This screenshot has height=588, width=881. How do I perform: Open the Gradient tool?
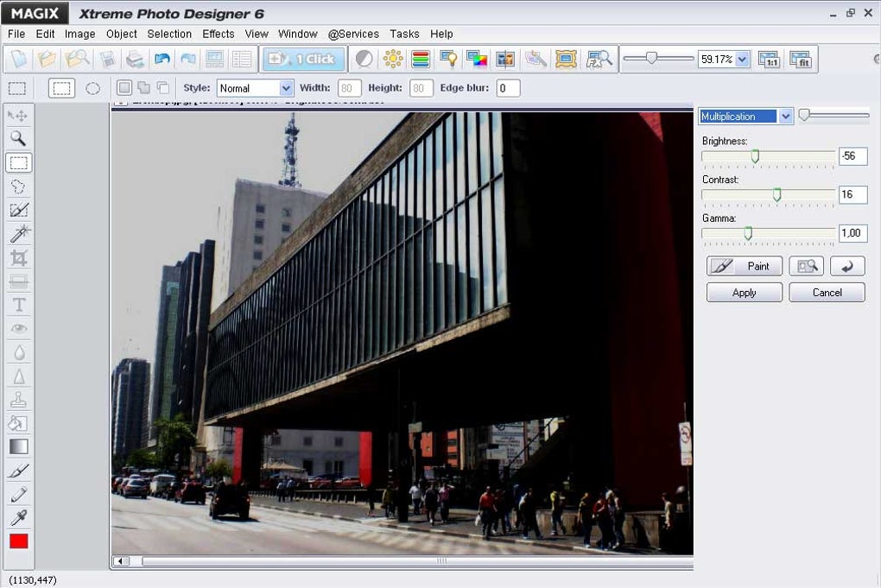[18, 446]
